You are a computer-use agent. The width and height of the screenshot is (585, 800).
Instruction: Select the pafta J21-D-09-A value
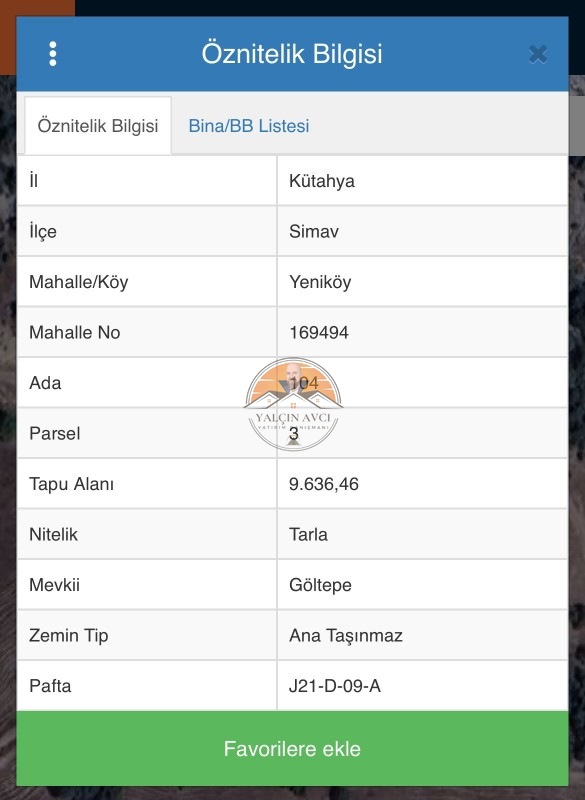335,686
